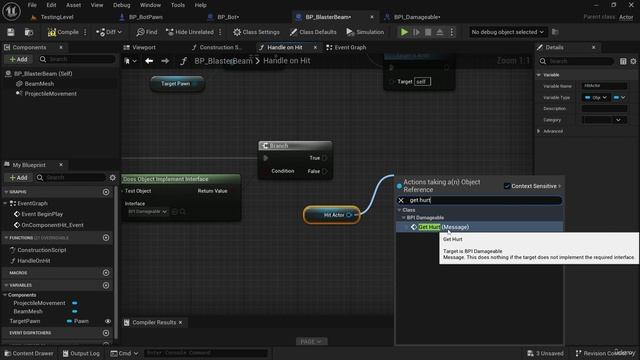640x360 pixels.
Task: Navigate forward in graph history
Action: pyautogui.click(x=165, y=61)
